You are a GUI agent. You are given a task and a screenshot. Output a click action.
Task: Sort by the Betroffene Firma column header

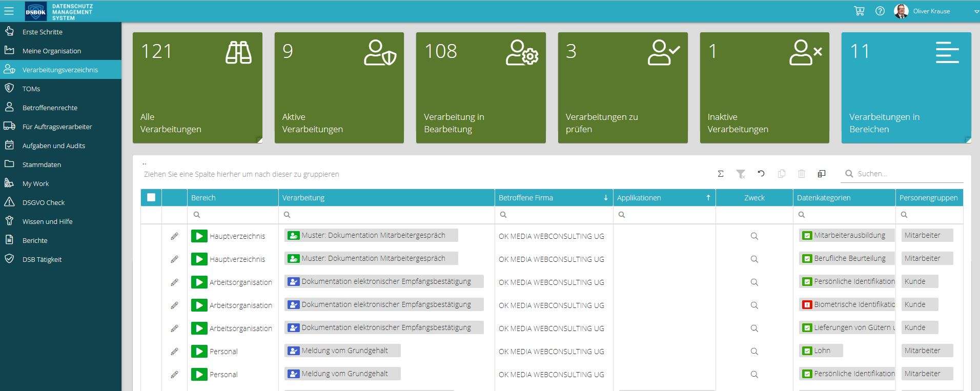tap(525, 198)
